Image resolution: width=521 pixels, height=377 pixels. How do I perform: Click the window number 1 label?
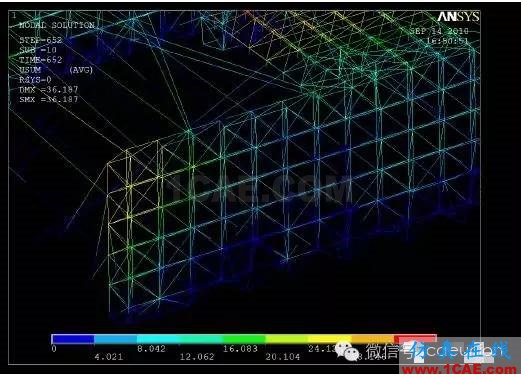coord(14,15)
